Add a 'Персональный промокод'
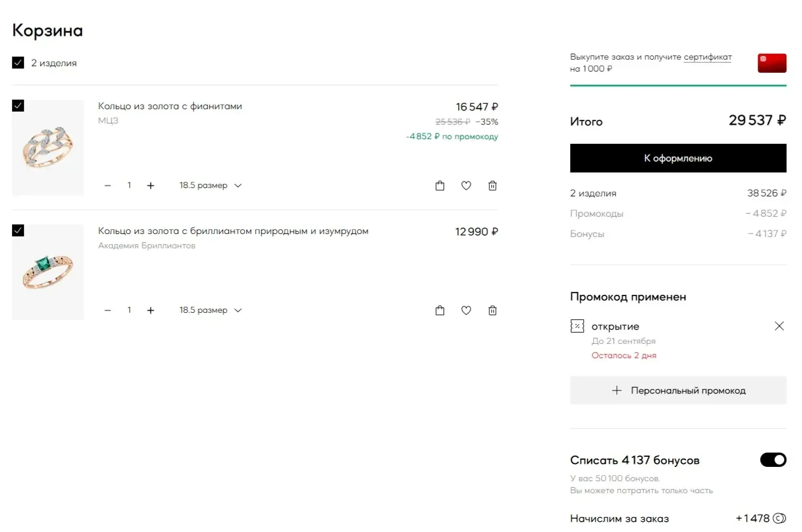 pyautogui.click(x=678, y=390)
